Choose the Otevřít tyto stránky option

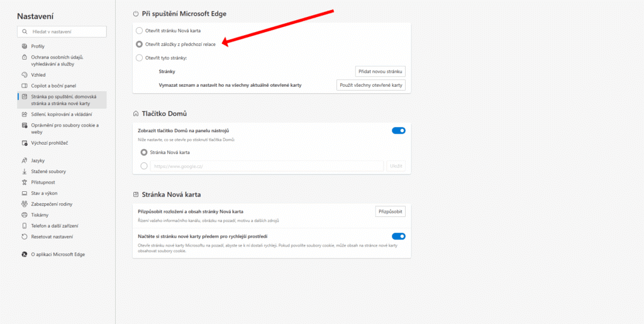pyautogui.click(x=140, y=58)
